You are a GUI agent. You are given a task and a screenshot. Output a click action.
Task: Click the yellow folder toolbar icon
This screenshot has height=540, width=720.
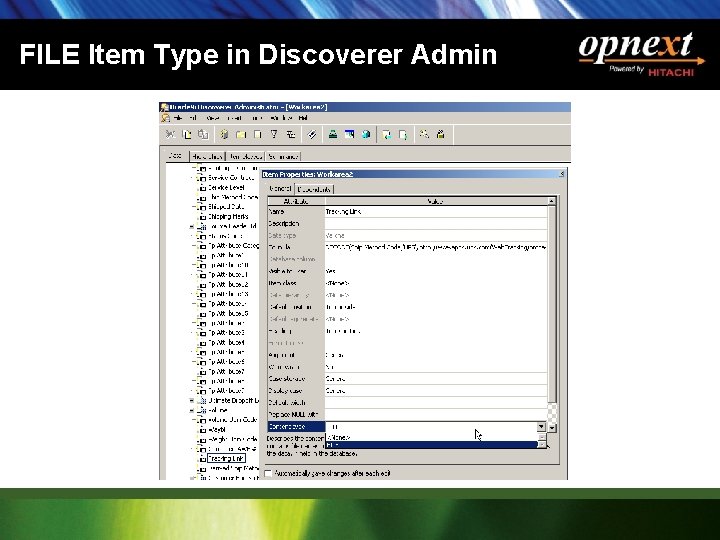241,134
